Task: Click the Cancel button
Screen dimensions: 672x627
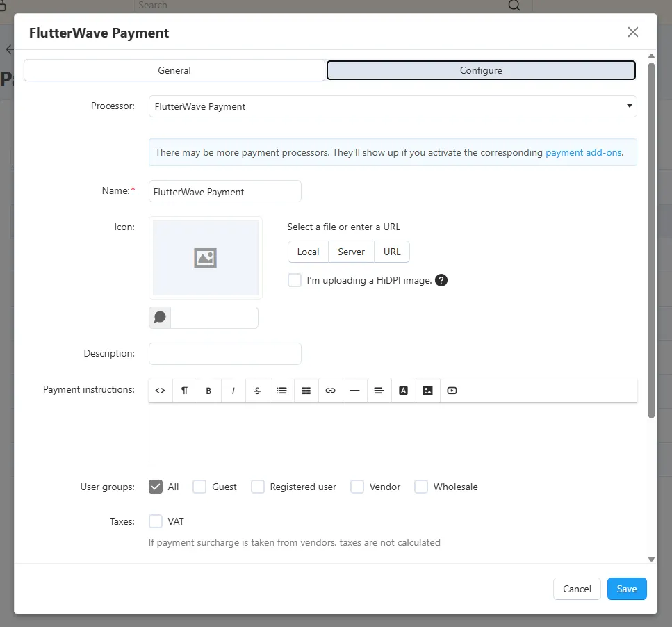Action: (x=577, y=589)
